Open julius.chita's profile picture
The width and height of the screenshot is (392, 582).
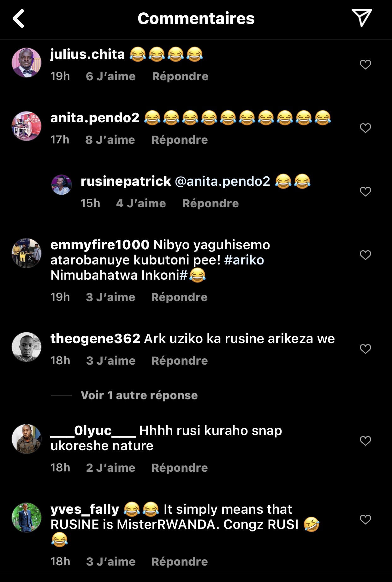coord(27,63)
